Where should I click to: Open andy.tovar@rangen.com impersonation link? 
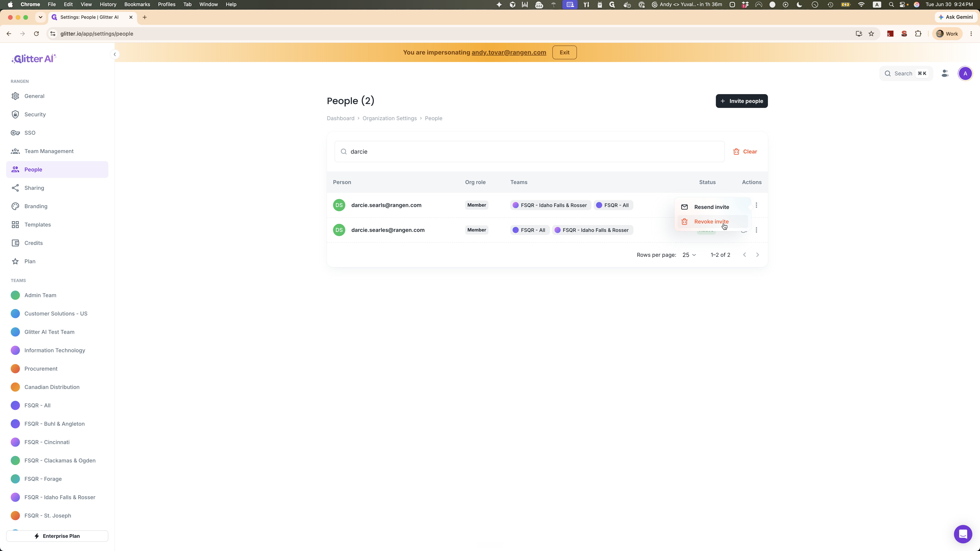(x=509, y=52)
